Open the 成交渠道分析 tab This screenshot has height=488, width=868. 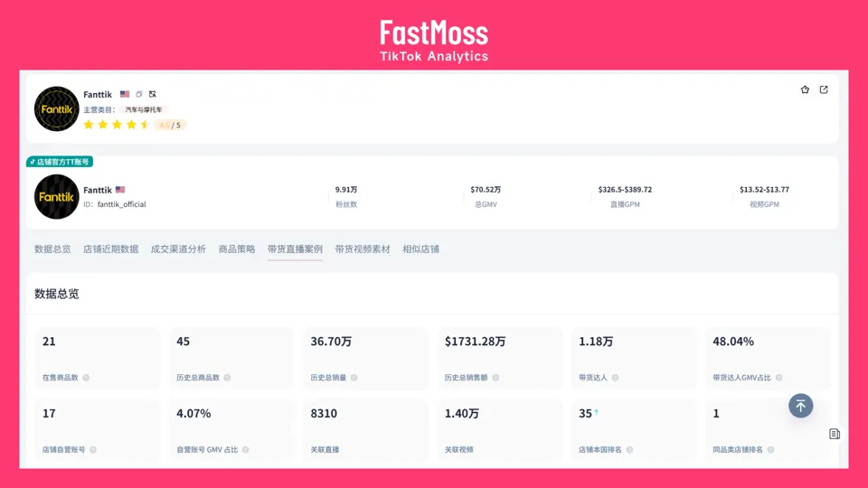[x=178, y=249]
